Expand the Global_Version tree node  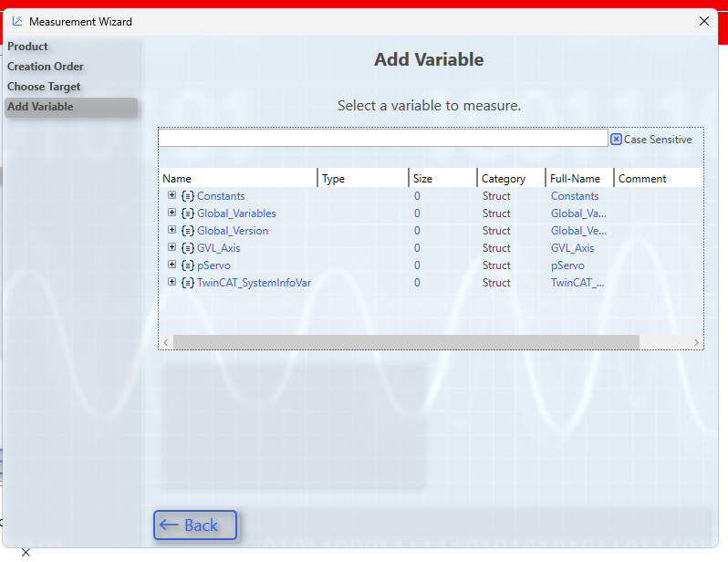172,230
